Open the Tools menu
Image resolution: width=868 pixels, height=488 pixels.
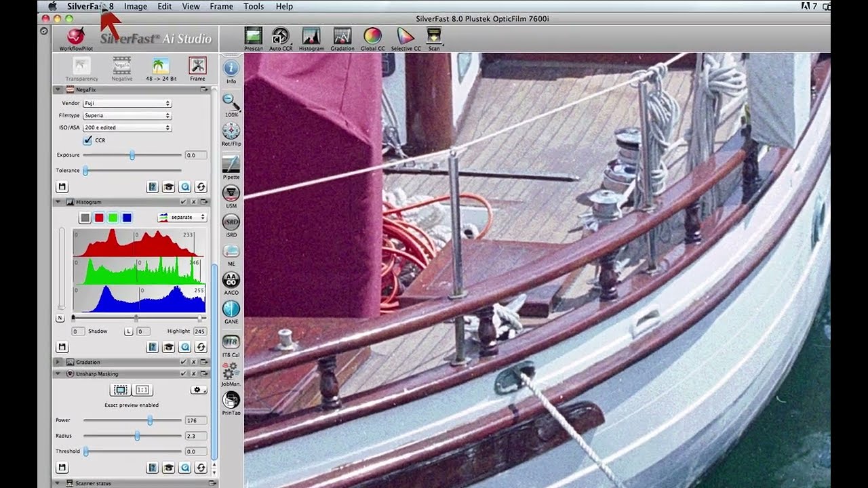click(x=254, y=6)
